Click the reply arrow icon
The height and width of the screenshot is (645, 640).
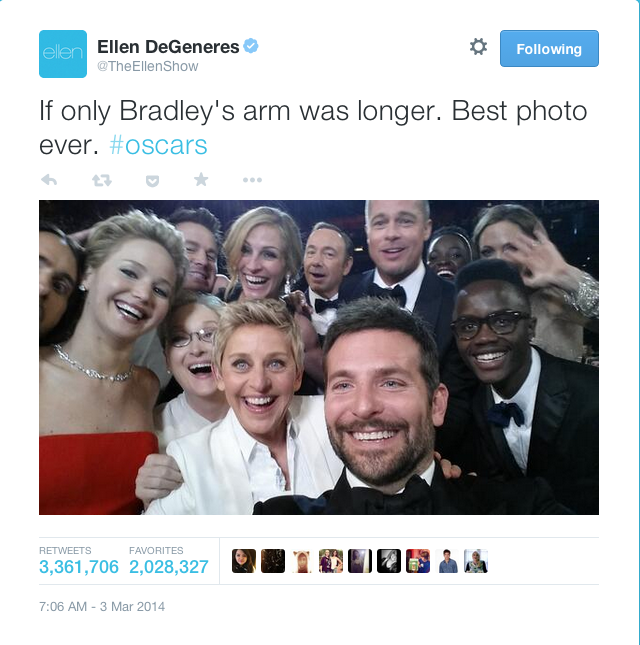point(49,180)
